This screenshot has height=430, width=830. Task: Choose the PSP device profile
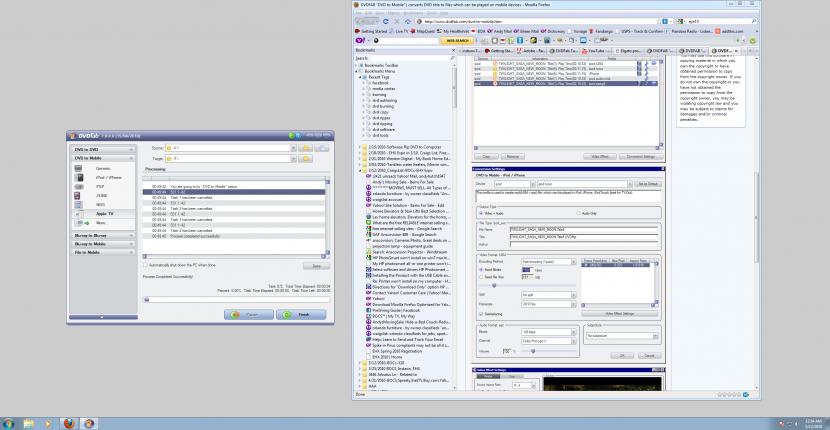pos(99,186)
